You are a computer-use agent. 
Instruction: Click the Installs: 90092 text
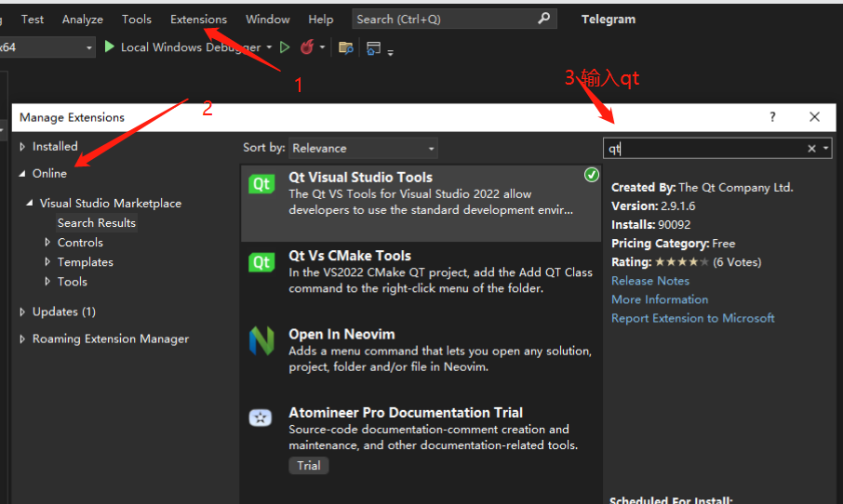click(651, 225)
